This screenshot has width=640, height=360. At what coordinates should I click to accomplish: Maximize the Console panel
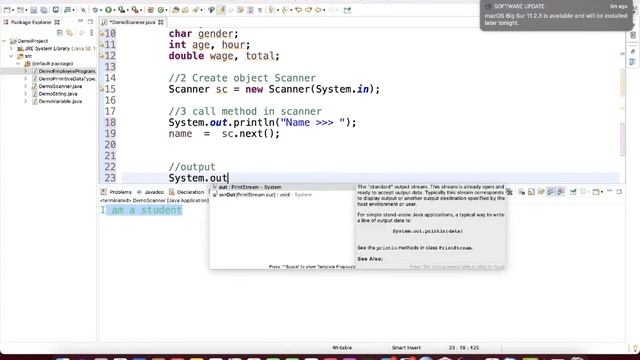619,191
